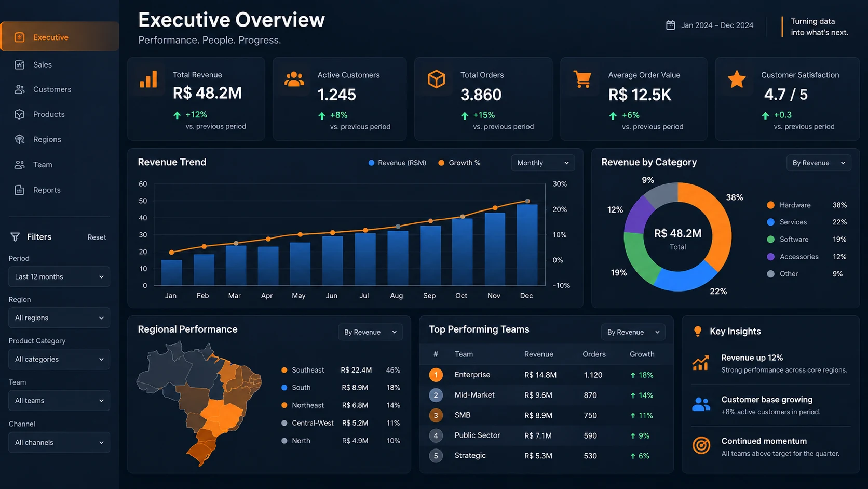Click the Products box icon in sidebar

(x=20, y=114)
